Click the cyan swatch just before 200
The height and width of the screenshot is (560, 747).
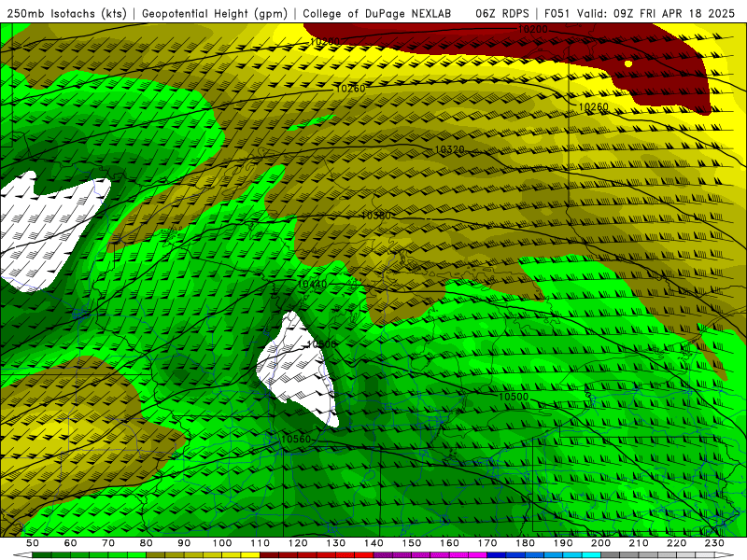(591, 554)
